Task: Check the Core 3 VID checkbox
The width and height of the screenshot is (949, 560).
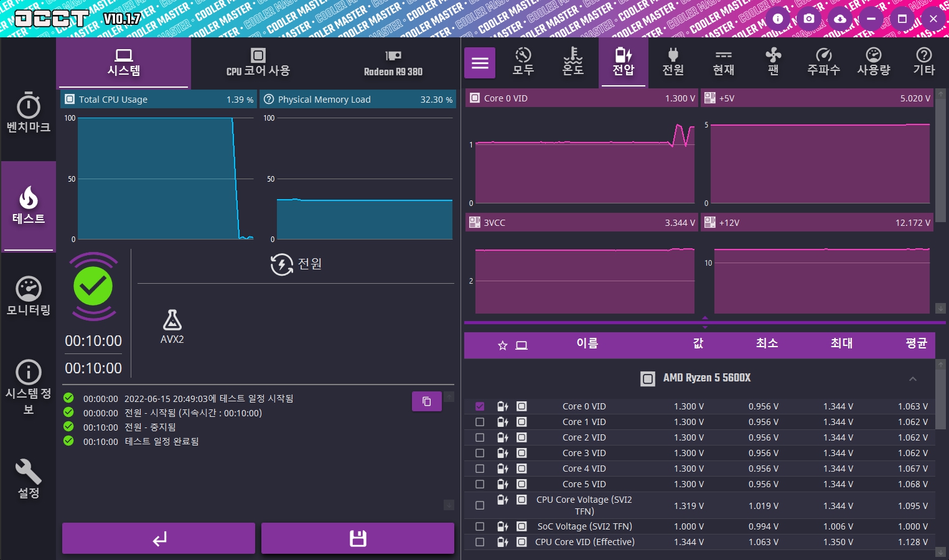Action: [480, 453]
